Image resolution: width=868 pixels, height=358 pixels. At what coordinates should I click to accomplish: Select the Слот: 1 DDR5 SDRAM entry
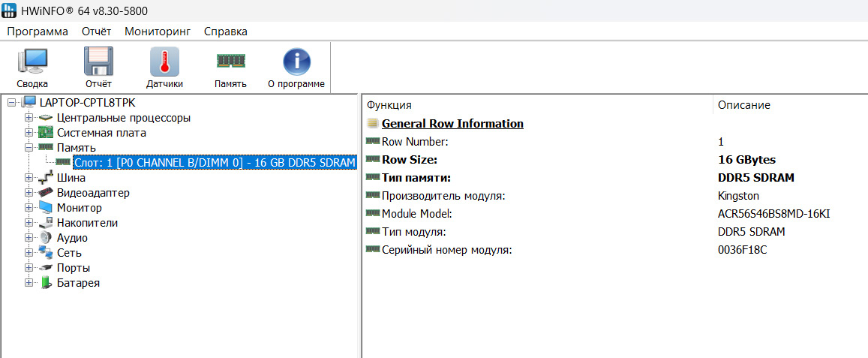click(x=215, y=163)
